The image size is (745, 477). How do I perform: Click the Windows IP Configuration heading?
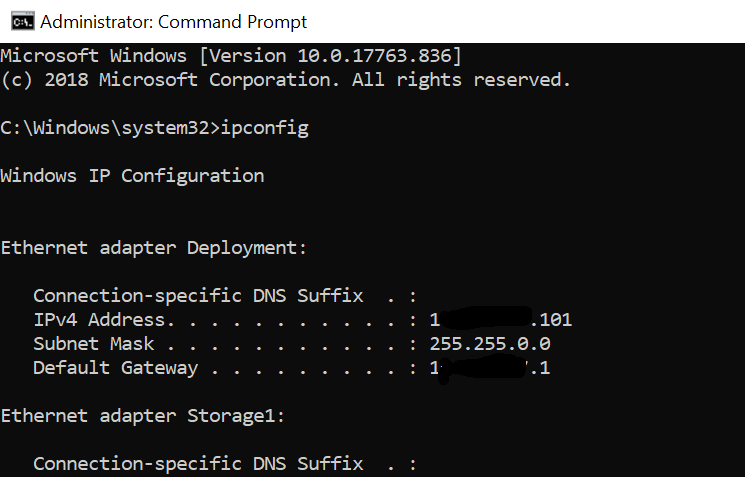tap(132, 176)
